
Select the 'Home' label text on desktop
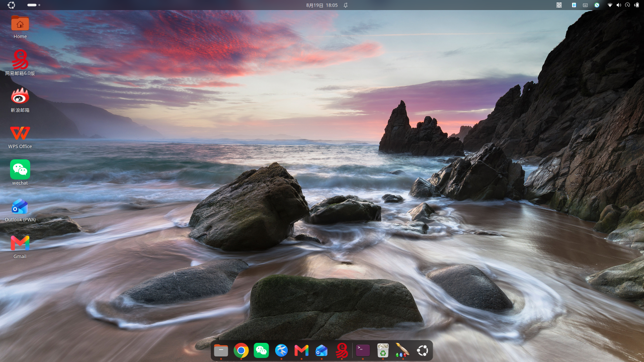coord(20,37)
